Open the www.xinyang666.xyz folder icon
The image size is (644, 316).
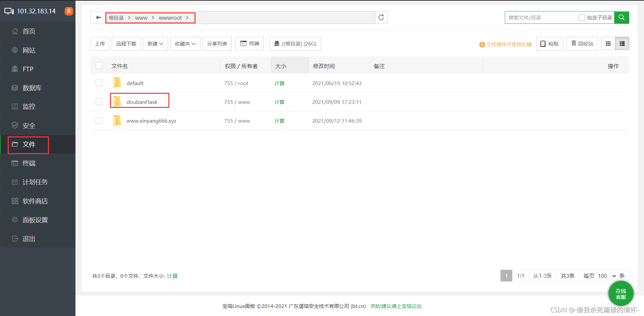click(117, 120)
